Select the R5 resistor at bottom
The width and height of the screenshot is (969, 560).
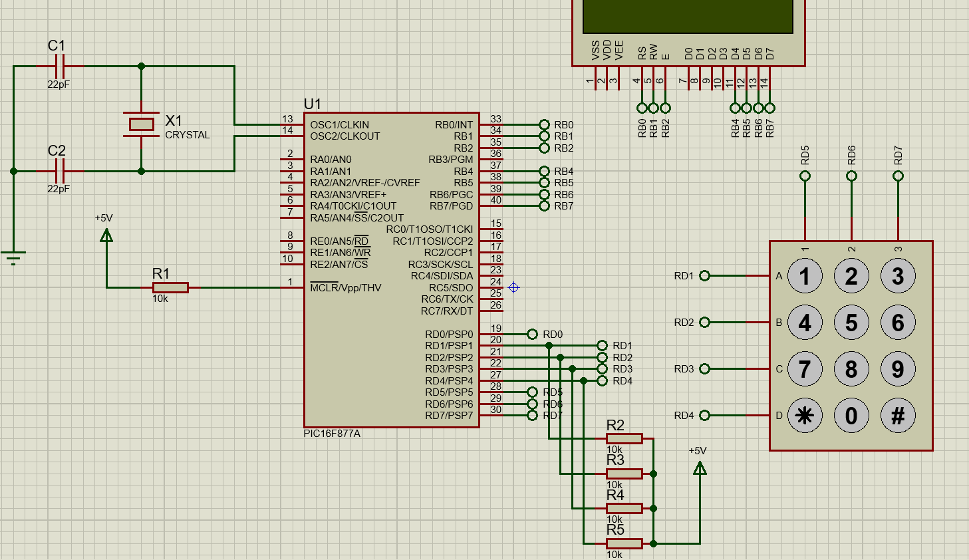coord(624,543)
